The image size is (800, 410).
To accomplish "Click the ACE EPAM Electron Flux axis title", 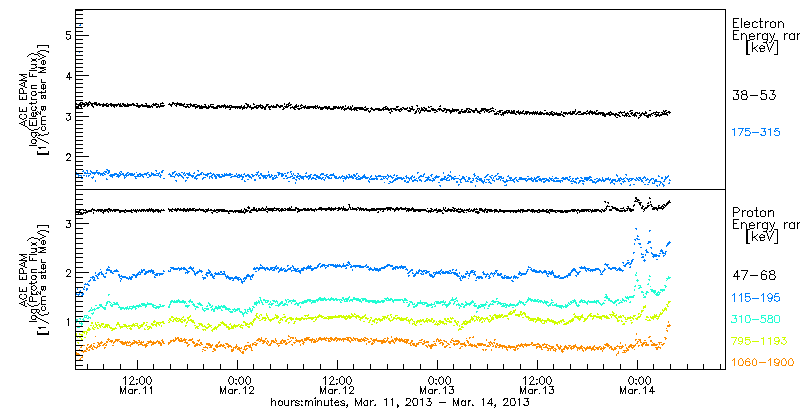I will (x=34, y=98).
